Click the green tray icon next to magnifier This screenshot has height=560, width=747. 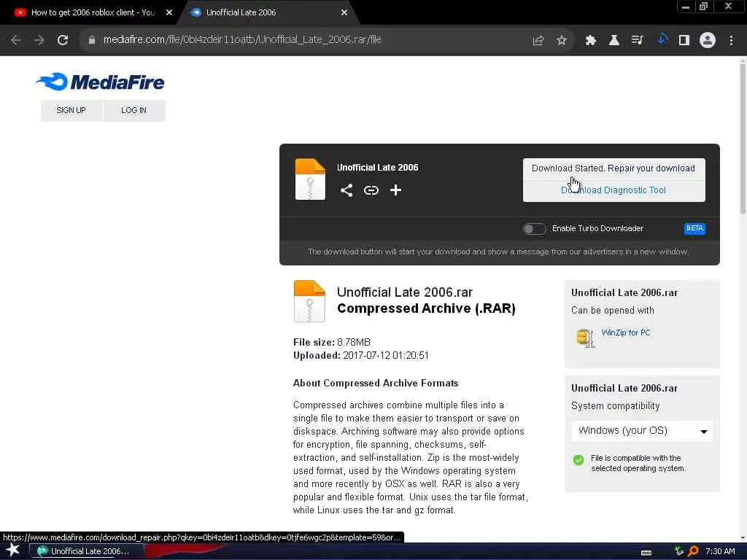tap(679, 551)
